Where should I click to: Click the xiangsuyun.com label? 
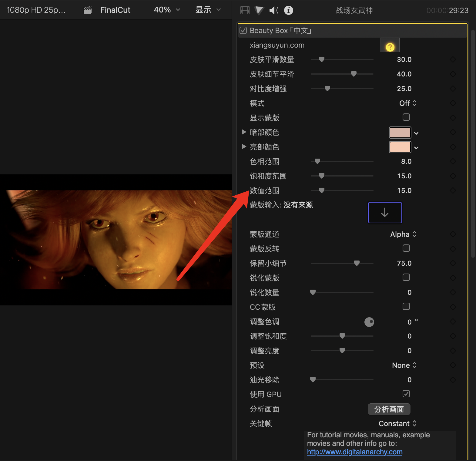277,45
